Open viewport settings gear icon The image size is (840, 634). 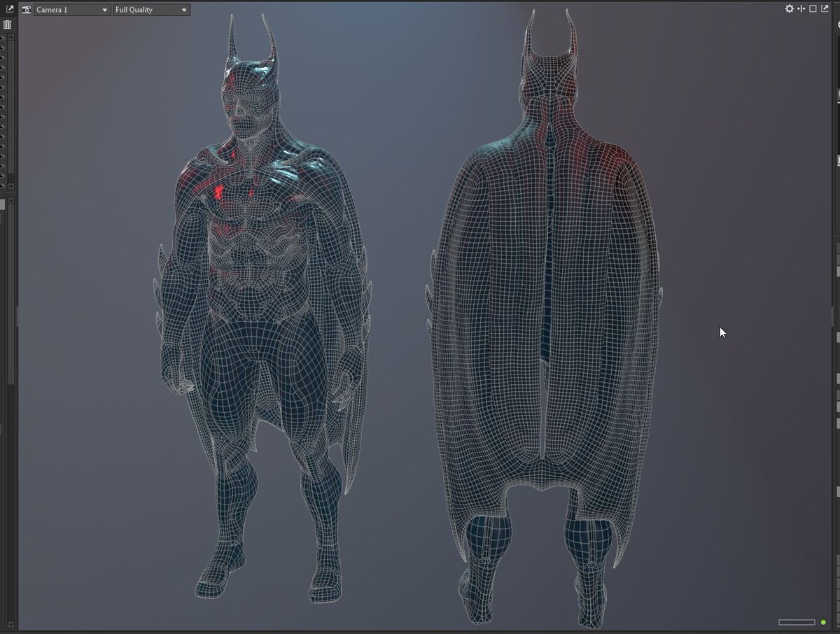tap(790, 8)
